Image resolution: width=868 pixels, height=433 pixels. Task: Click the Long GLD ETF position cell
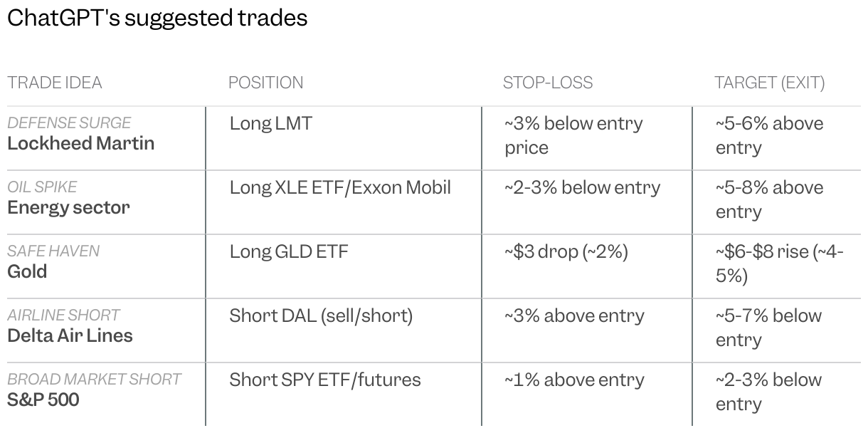(289, 251)
